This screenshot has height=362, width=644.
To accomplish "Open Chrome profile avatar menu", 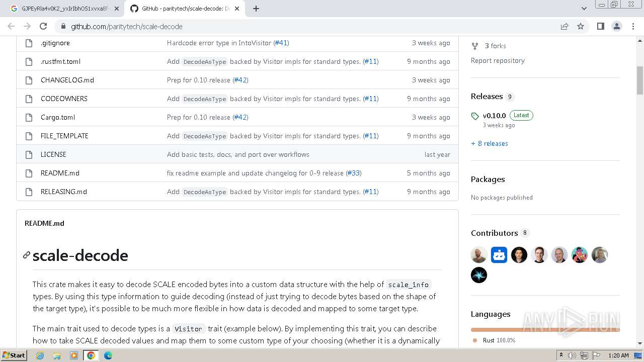I will 617,26.
